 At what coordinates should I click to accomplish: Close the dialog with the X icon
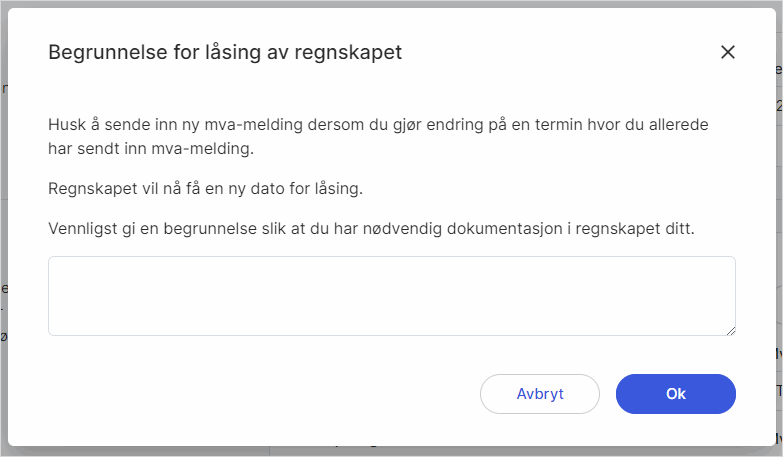tap(728, 53)
